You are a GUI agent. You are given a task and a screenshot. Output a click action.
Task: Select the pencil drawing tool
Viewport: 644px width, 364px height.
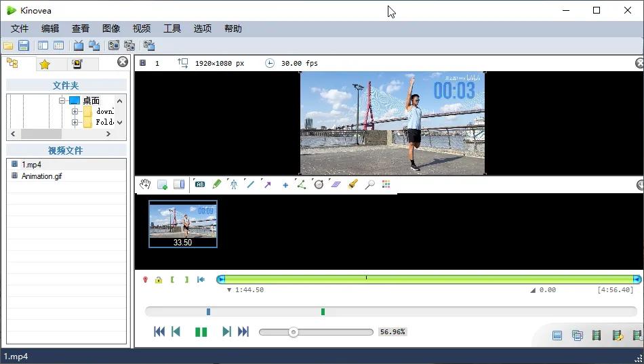pos(217,184)
